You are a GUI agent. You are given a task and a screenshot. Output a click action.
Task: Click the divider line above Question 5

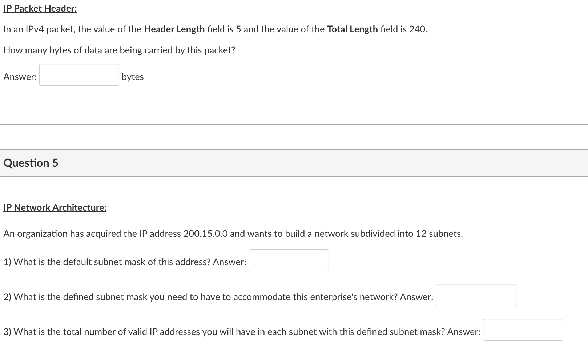click(x=294, y=124)
